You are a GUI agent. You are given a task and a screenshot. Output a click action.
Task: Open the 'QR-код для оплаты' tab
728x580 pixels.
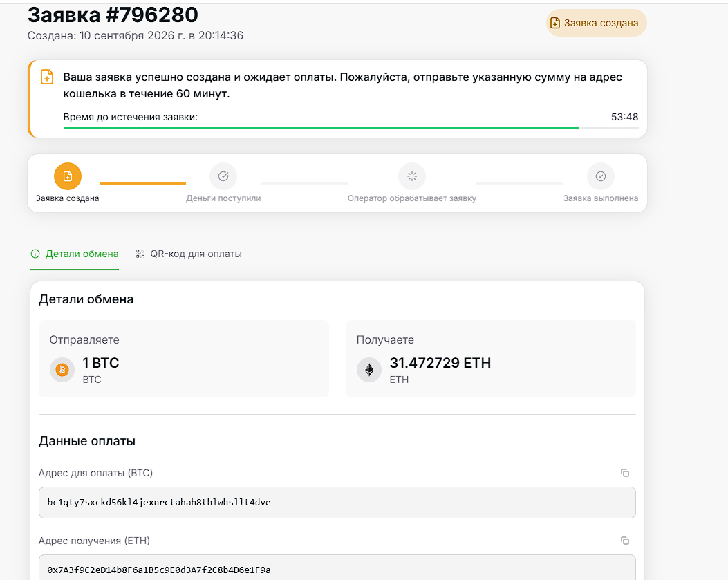pyautogui.click(x=189, y=254)
